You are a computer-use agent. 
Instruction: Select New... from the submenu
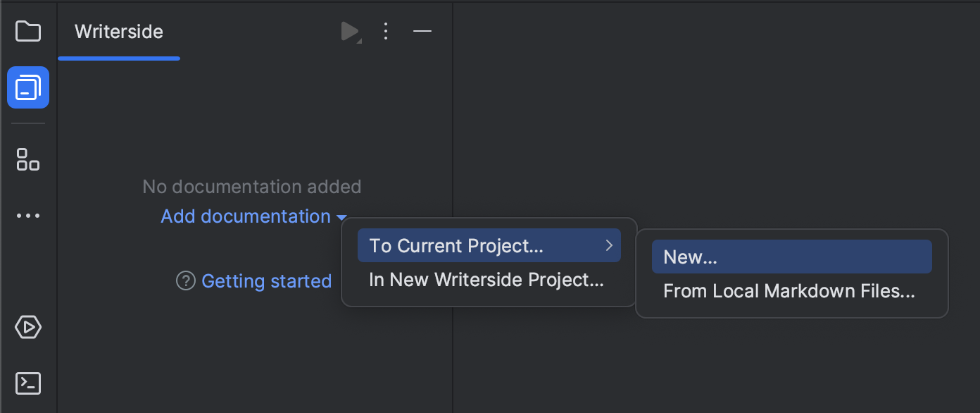tap(791, 257)
